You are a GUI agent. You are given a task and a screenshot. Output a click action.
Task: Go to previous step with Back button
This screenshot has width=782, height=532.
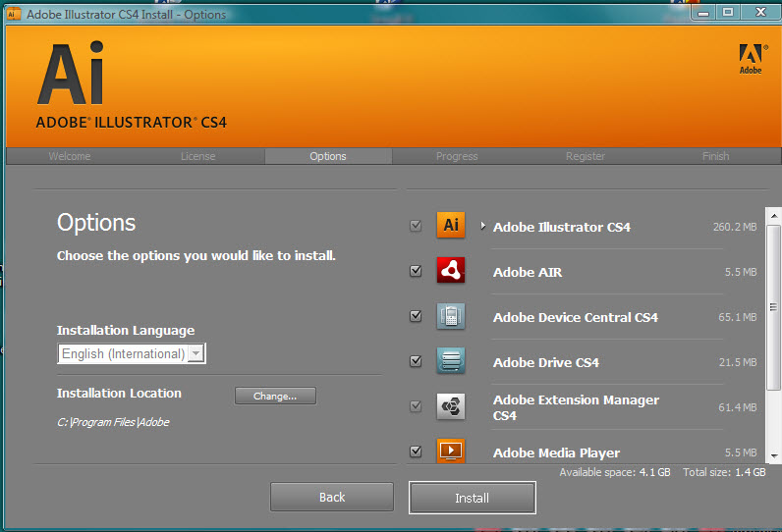click(x=332, y=497)
